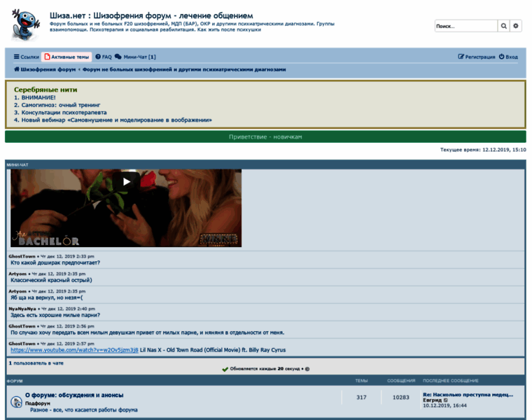Click the message count 10283
The height and width of the screenshot is (420, 532).
401,398
